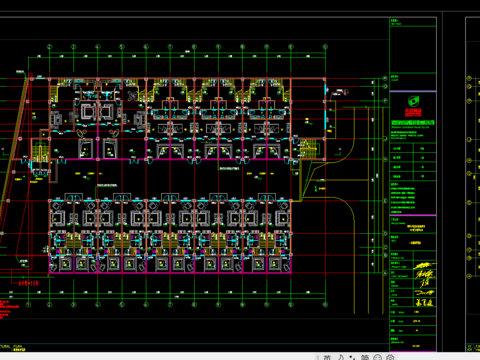The width and height of the screenshot is (480, 360).
Task: Open the soft keyboard icon in IME bar
Action: [x=365, y=358]
